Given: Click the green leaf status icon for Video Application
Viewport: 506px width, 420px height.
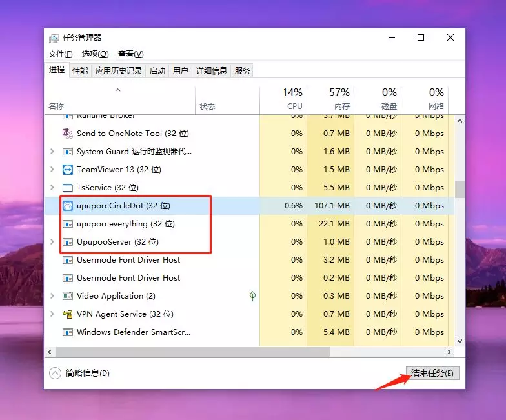Looking at the screenshot, I should pyautogui.click(x=253, y=295).
